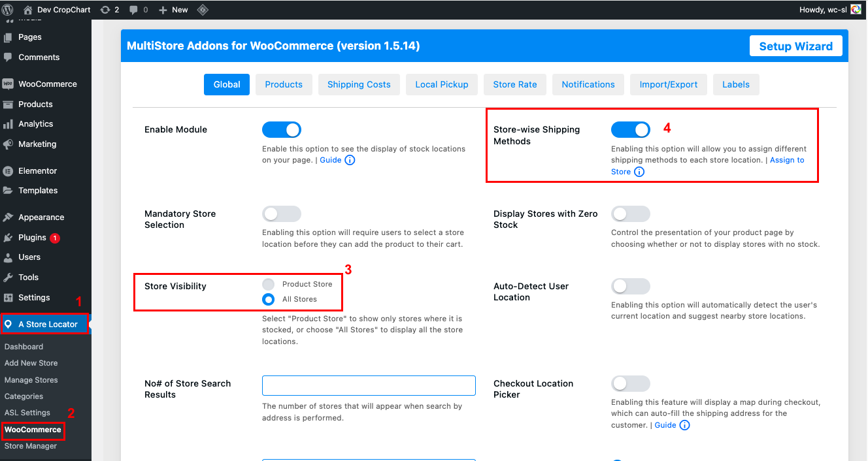
Task: Click info icon beside Assign to Store
Action: point(639,172)
